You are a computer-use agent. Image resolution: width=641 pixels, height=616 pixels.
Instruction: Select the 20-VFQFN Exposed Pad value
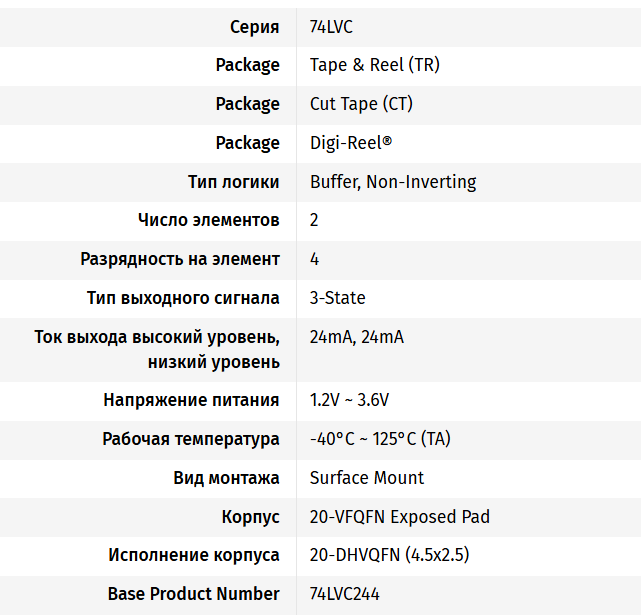pyautogui.click(x=400, y=517)
